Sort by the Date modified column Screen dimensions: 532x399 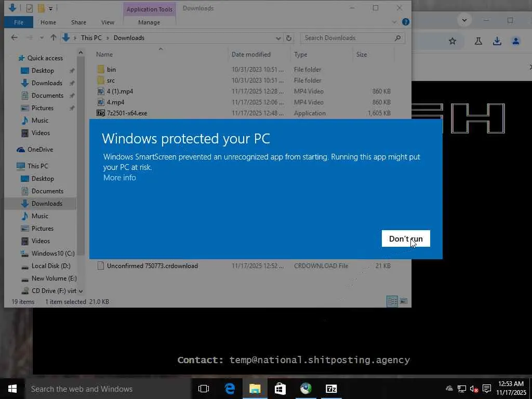coord(251,54)
